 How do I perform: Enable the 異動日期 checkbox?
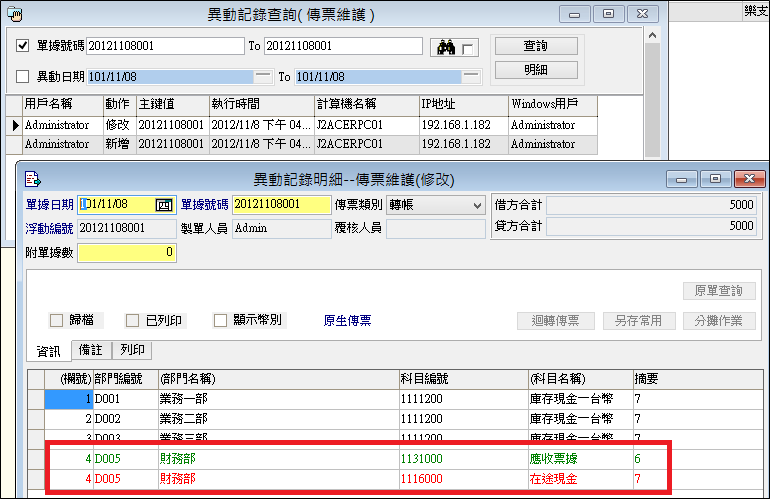[24, 77]
